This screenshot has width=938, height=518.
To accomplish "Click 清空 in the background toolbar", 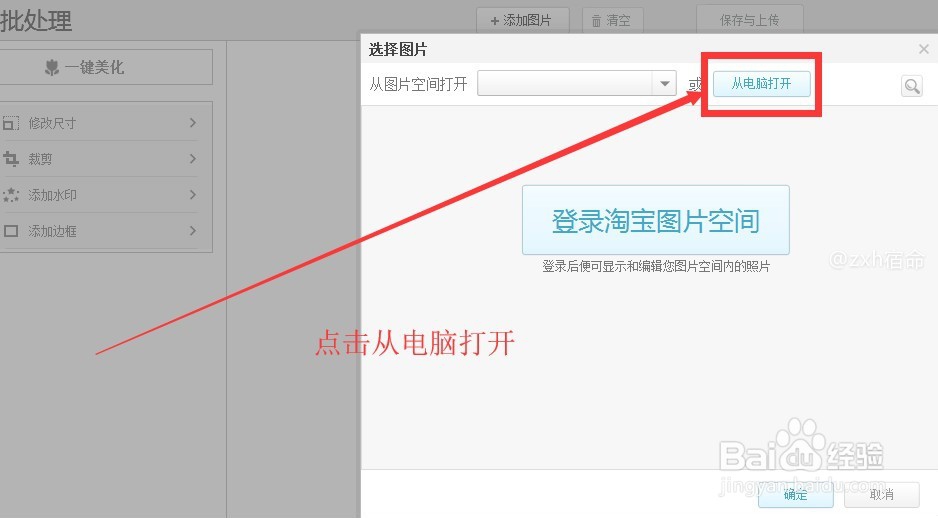I will [x=613, y=20].
